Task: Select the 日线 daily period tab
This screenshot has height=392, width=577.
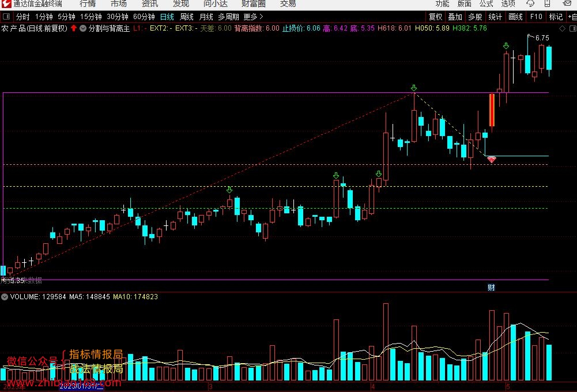Action: pos(167,17)
